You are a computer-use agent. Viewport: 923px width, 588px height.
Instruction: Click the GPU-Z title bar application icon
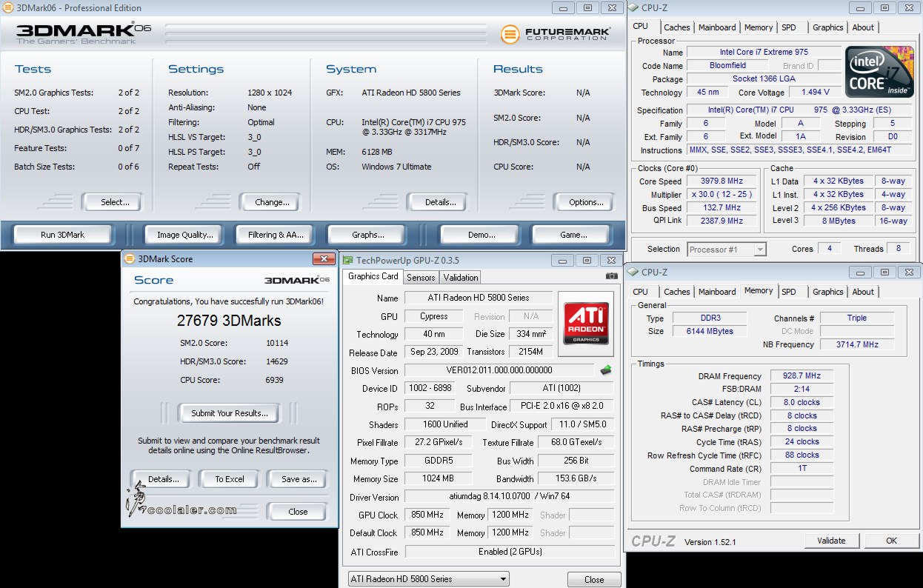click(x=349, y=260)
